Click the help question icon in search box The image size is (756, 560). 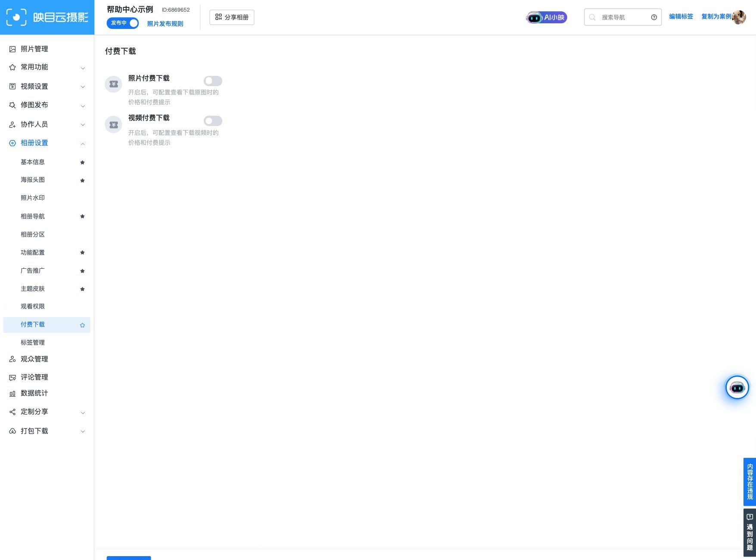pyautogui.click(x=654, y=17)
